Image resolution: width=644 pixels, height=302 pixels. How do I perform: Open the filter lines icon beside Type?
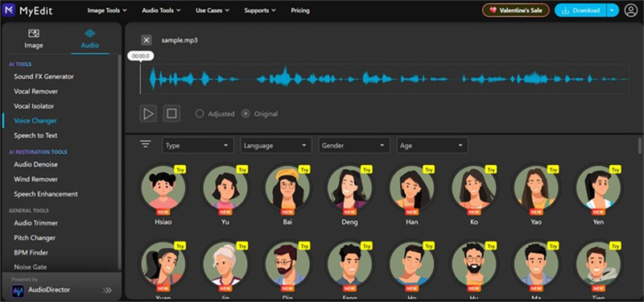click(146, 144)
